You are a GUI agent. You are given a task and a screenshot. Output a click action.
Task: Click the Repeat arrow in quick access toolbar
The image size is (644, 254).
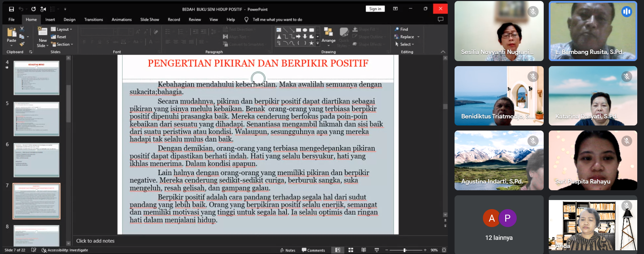(33, 9)
